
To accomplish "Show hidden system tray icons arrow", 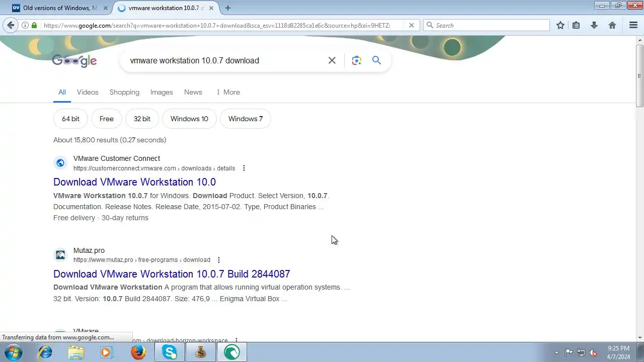I will (556, 353).
